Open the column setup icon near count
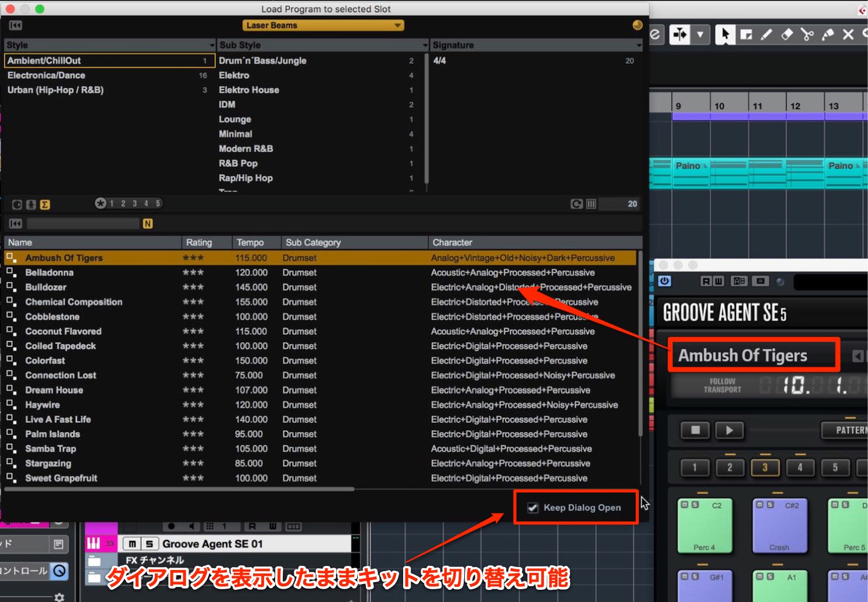Image resolution: width=868 pixels, height=602 pixels. pyautogui.click(x=591, y=204)
